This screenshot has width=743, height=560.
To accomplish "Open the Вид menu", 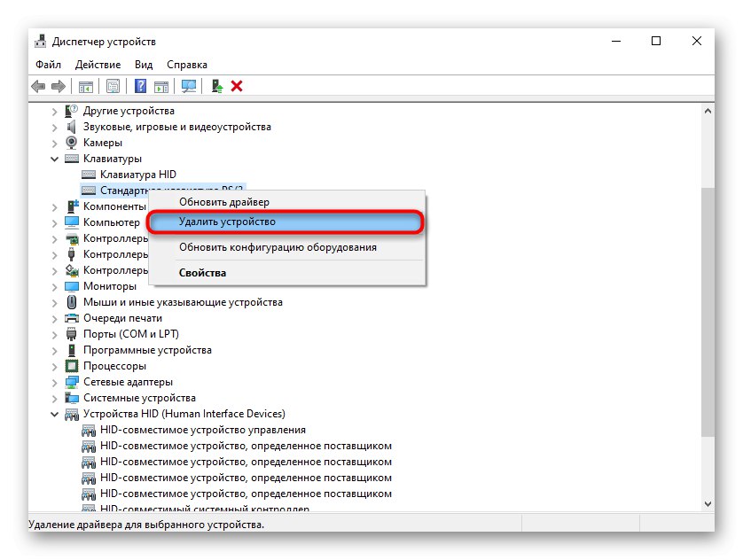I will pos(144,65).
